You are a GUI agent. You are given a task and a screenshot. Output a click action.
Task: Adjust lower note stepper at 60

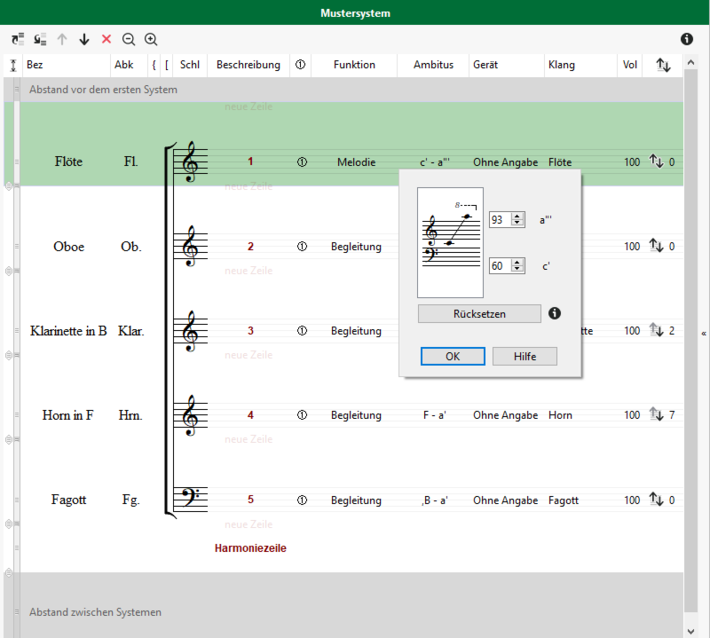click(517, 266)
